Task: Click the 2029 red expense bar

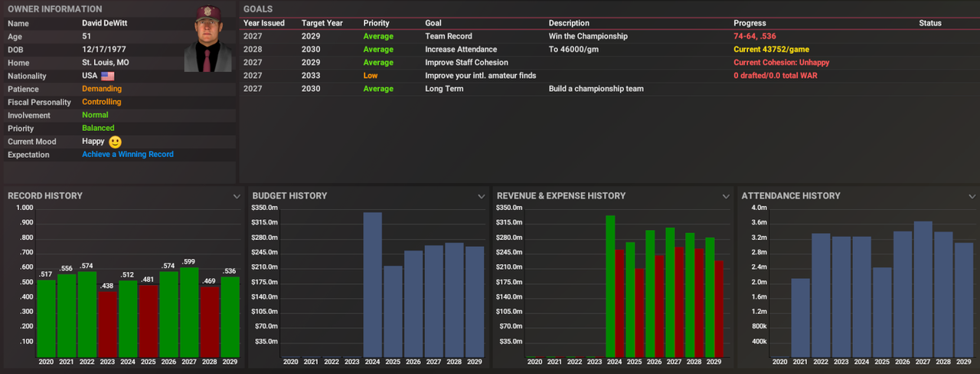Action: point(718,308)
